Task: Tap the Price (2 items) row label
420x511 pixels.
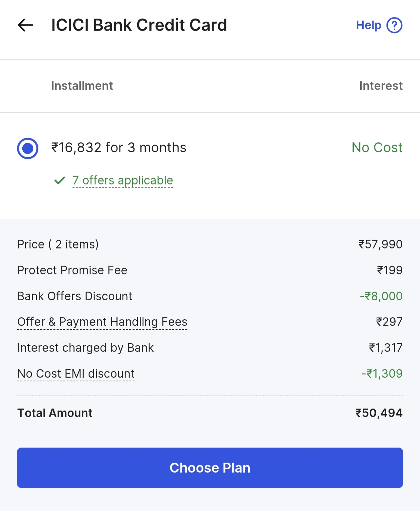Action: [x=58, y=245]
